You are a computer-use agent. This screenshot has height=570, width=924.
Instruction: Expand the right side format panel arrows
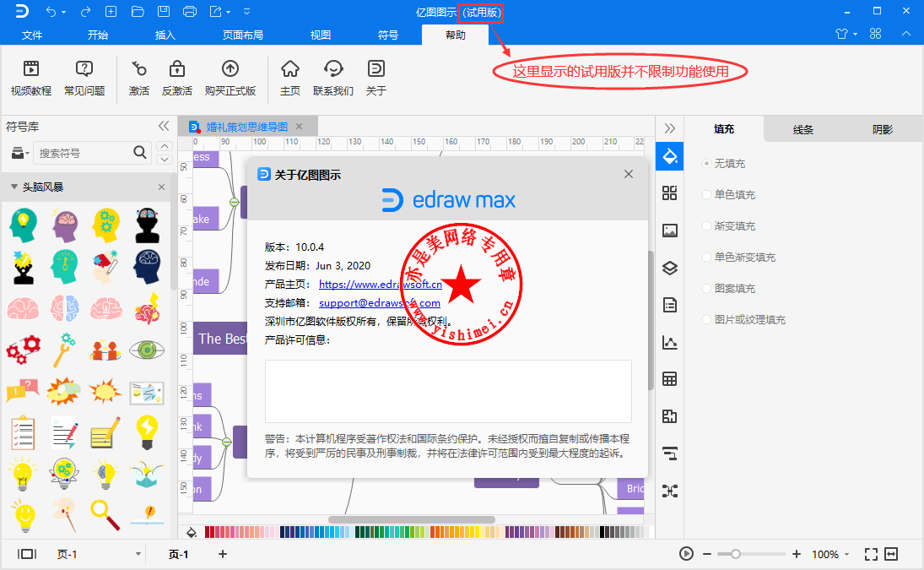[669, 128]
